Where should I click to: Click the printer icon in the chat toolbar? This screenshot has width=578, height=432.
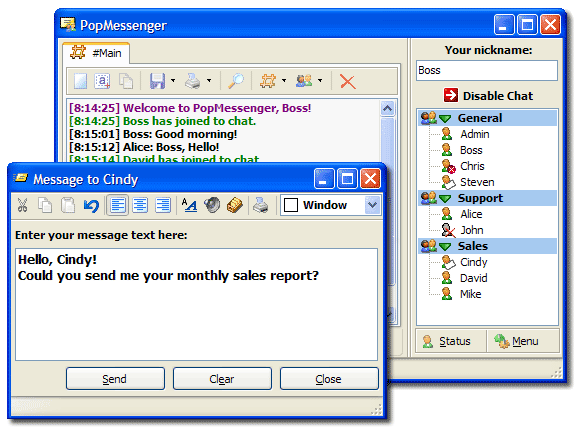pyautogui.click(x=193, y=81)
